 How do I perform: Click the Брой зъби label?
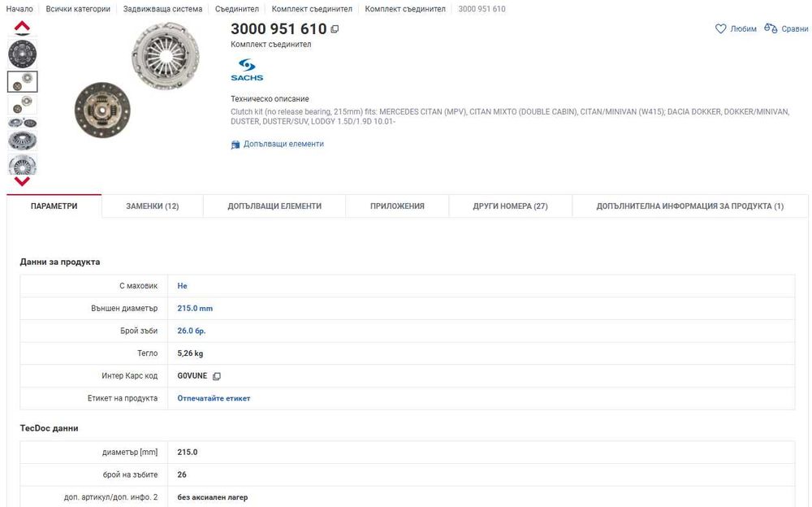139,331
